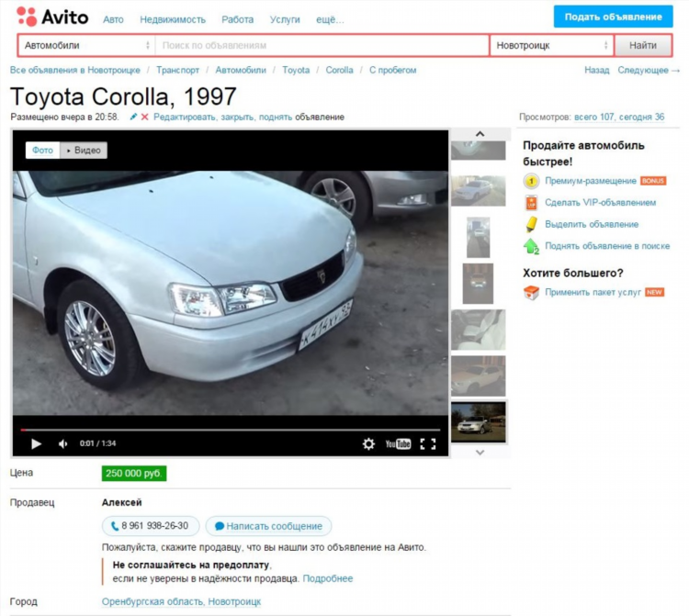Click the поднять link
The width and height of the screenshot is (689, 616).
276,118
